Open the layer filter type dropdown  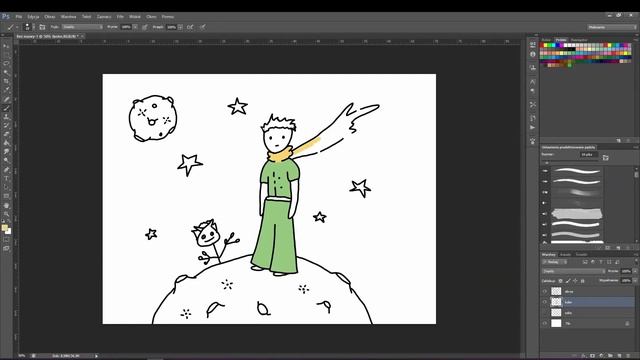554,262
